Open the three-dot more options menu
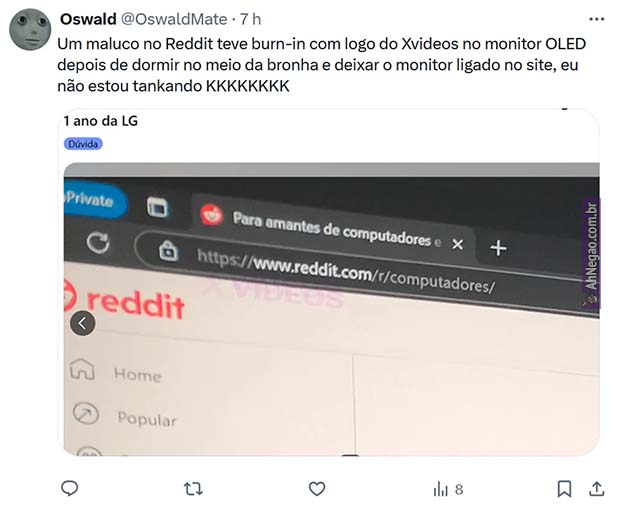This screenshot has width=620, height=507. 596,19
